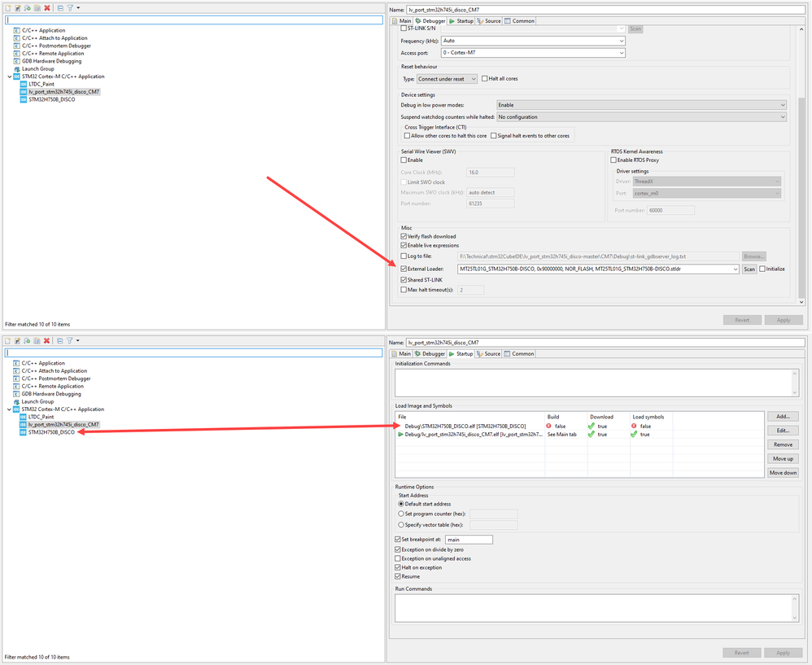Click Scan button beside External Loader
The height and width of the screenshot is (665, 812).
749,269
